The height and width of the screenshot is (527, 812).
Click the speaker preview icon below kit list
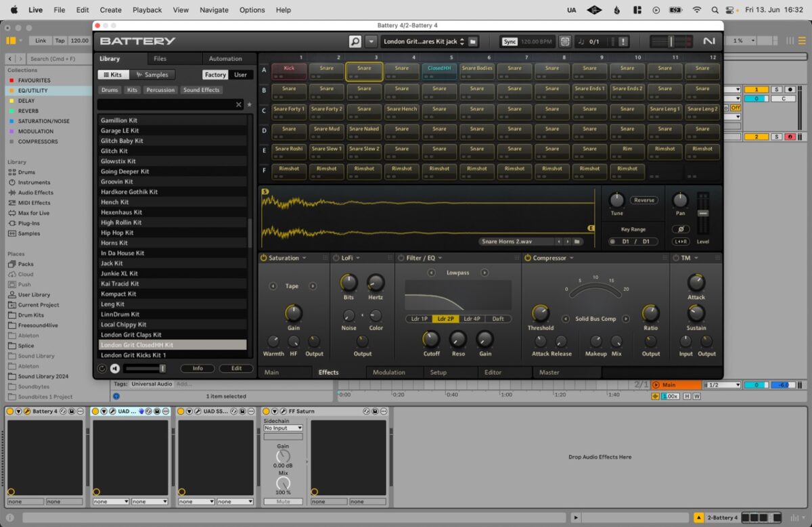[115, 369]
